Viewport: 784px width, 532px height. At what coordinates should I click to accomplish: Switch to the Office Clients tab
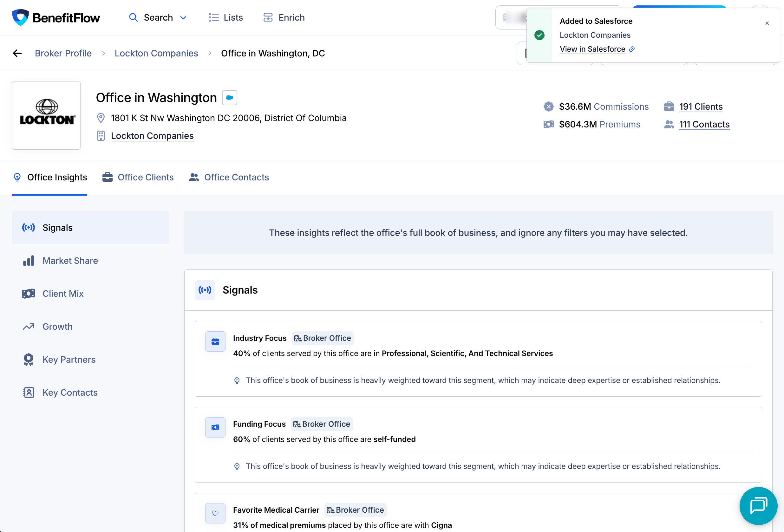(x=138, y=177)
